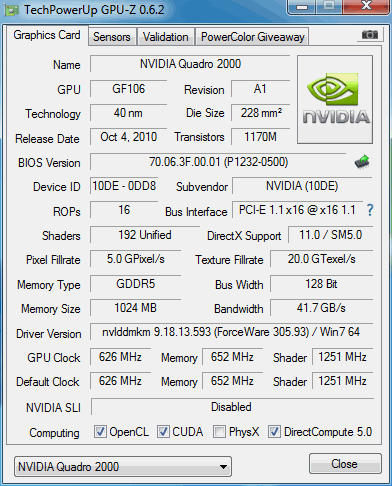Click the Close button

tap(345, 464)
